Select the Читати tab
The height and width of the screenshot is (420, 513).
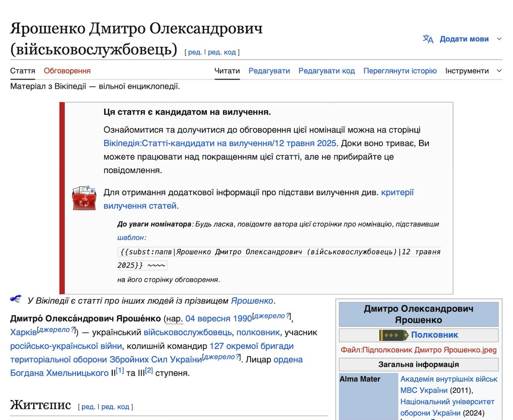tap(227, 71)
